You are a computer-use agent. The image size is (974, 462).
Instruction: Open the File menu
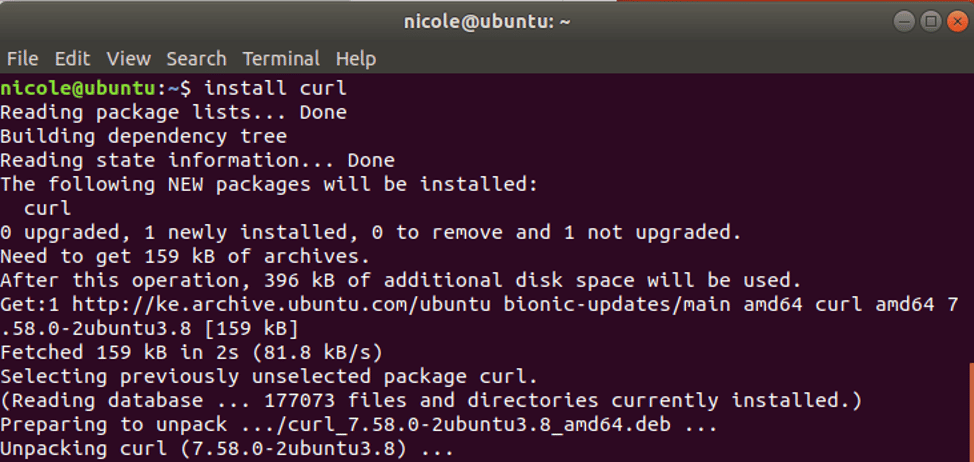pyautogui.click(x=22, y=59)
